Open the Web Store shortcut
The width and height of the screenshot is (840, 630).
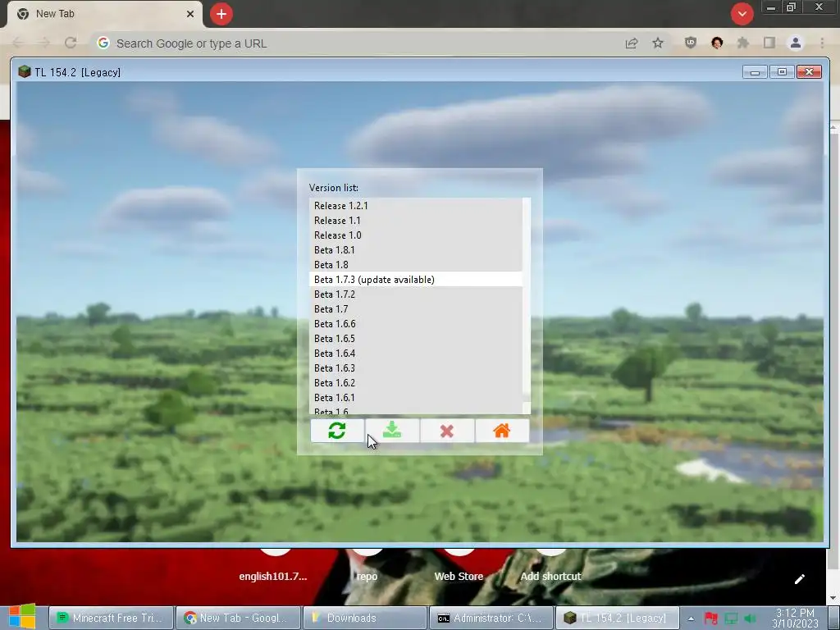(459, 577)
